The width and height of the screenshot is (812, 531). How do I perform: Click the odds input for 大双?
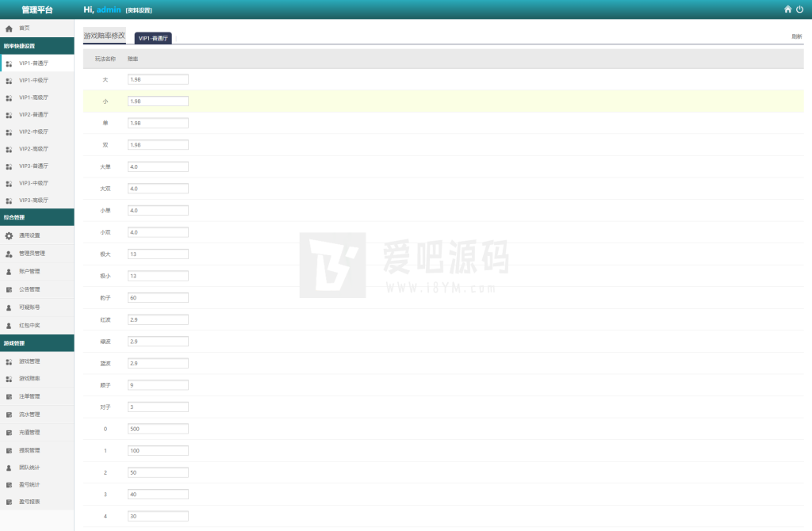click(x=158, y=189)
